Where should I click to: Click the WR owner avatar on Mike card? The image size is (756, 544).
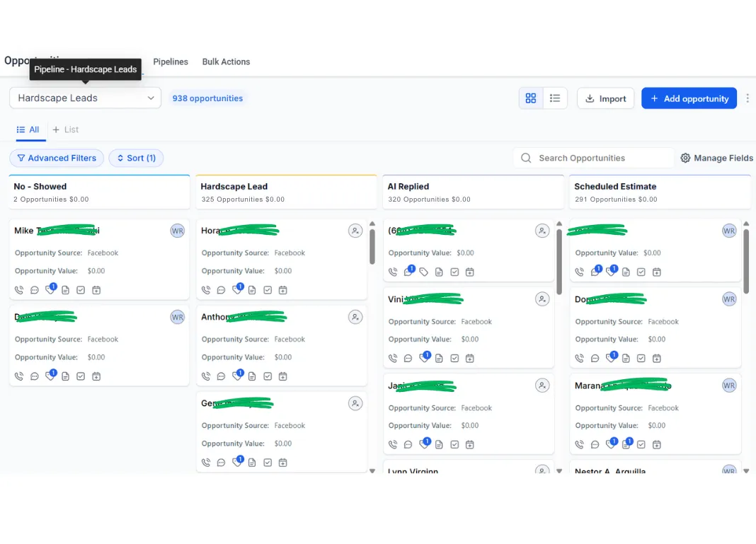point(178,231)
